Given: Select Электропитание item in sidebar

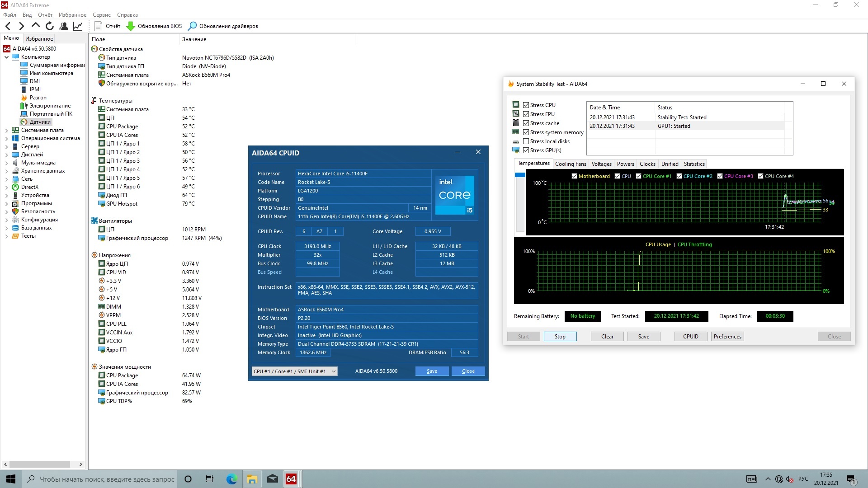Looking at the screenshot, I should (x=46, y=106).
